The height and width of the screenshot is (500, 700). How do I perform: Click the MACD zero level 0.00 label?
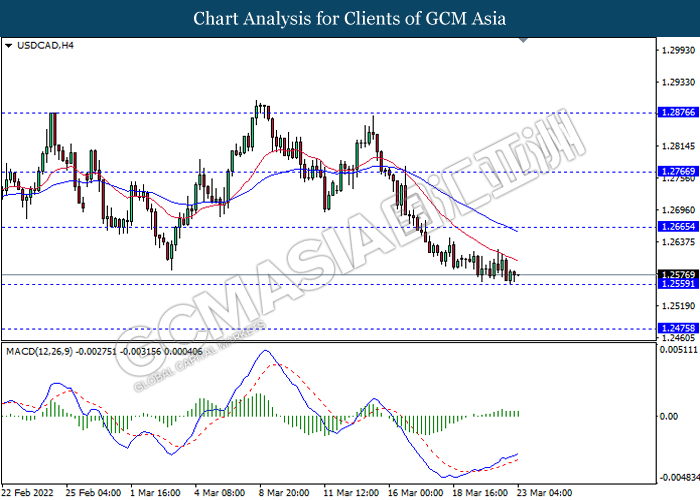click(669, 416)
